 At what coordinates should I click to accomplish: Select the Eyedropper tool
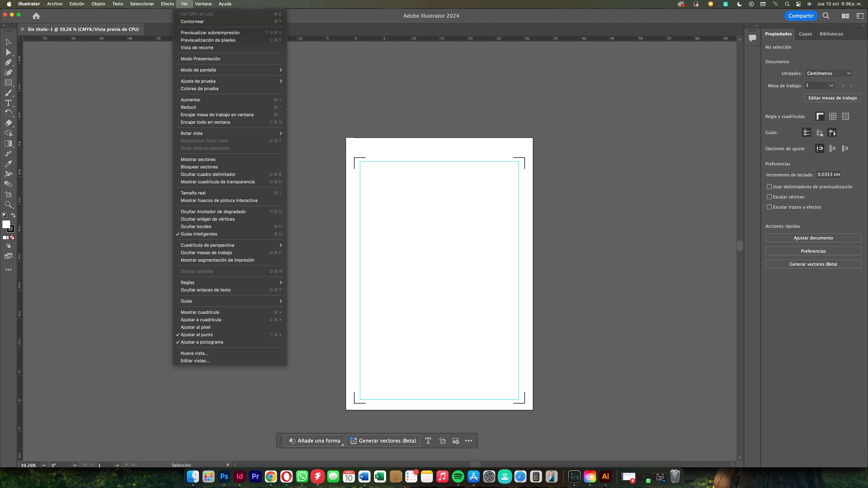(8, 164)
